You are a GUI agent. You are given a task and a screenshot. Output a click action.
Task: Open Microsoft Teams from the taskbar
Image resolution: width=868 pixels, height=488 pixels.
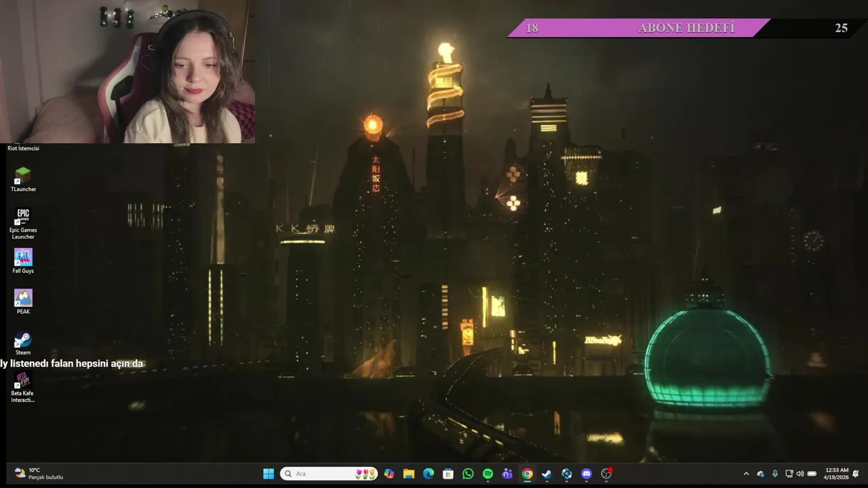507,474
